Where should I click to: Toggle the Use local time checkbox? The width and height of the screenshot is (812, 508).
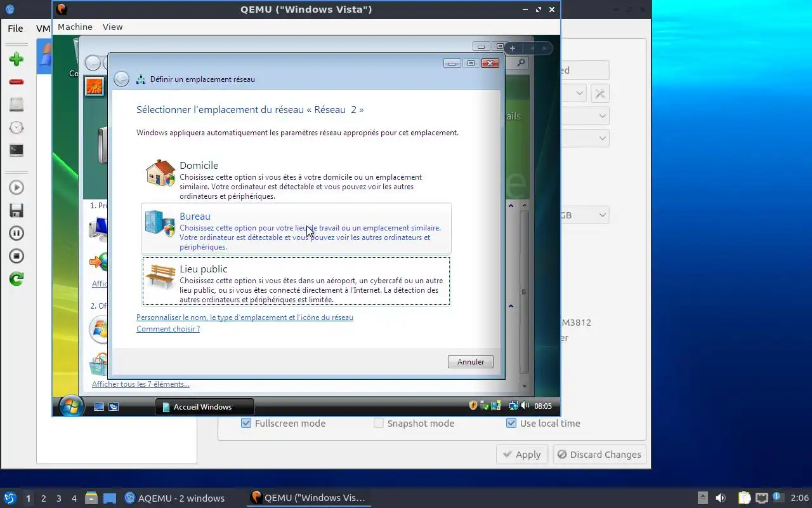[x=511, y=424]
